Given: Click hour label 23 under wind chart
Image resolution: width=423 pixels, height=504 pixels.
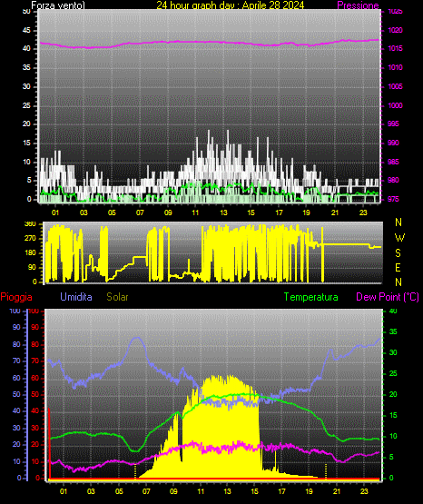Looking at the screenshot, I should (x=363, y=212).
